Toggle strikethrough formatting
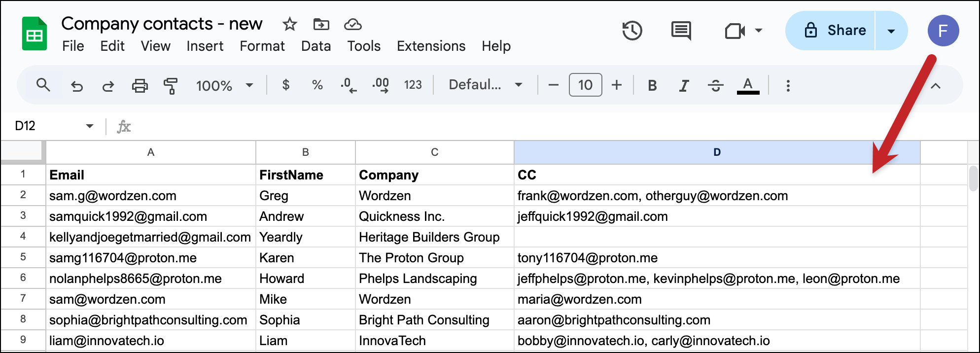 pyautogui.click(x=715, y=86)
